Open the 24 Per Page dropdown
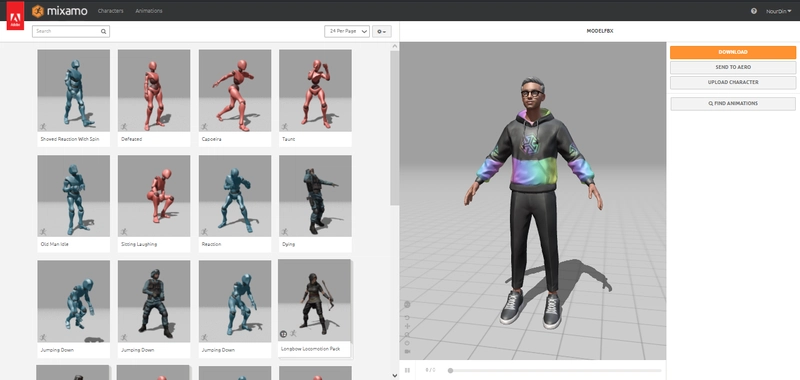 pos(347,31)
